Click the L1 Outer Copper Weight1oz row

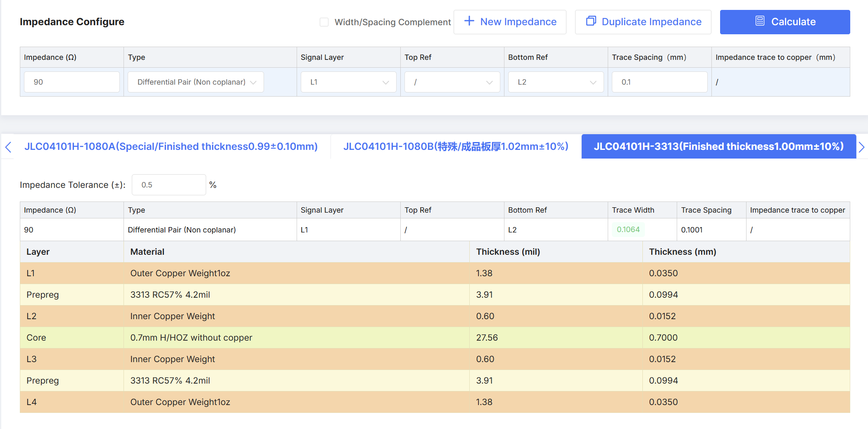[435, 273]
